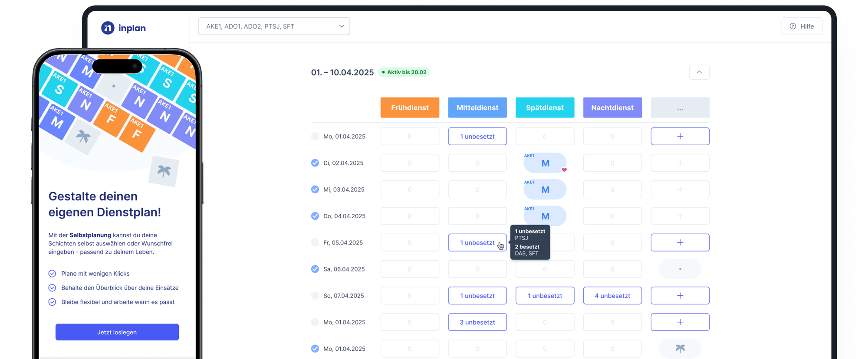This screenshot has height=359, width=868.
Task: Click the Frühdienst cell for So, 07.04.2025
Action: [410, 296]
